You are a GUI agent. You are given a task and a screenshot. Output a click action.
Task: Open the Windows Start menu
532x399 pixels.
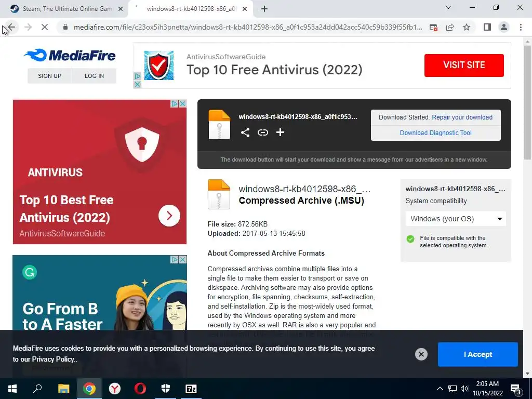[12, 389]
